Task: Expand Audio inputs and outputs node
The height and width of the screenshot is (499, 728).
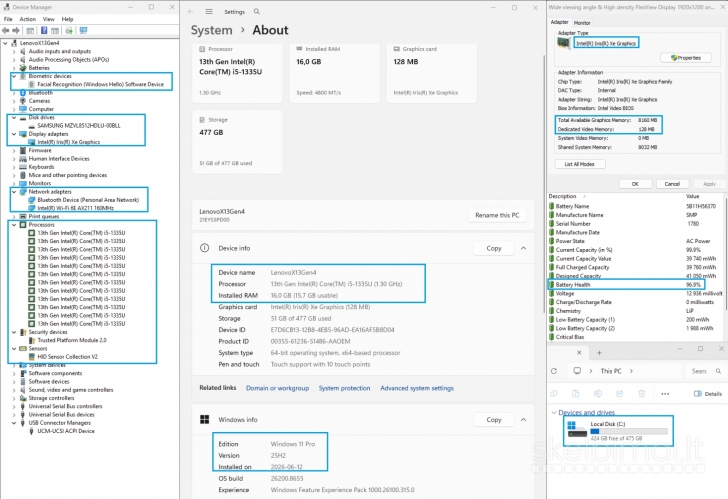Action: pyautogui.click(x=14, y=52)
